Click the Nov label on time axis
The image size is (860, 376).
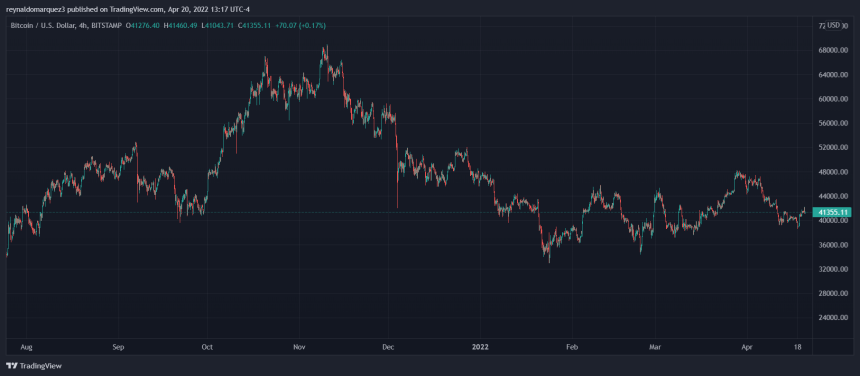coord(298,347)
